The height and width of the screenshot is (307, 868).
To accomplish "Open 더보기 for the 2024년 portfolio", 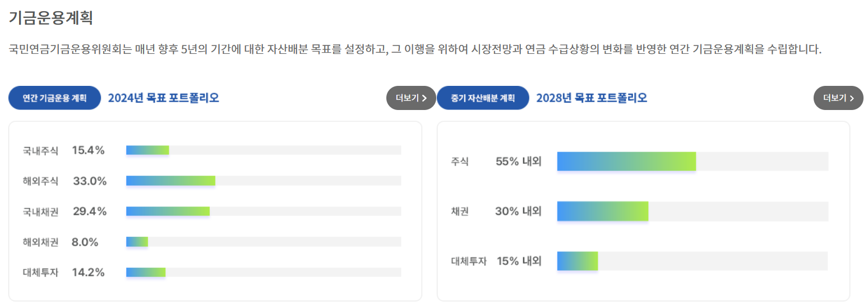I will [x=411, y=98].
